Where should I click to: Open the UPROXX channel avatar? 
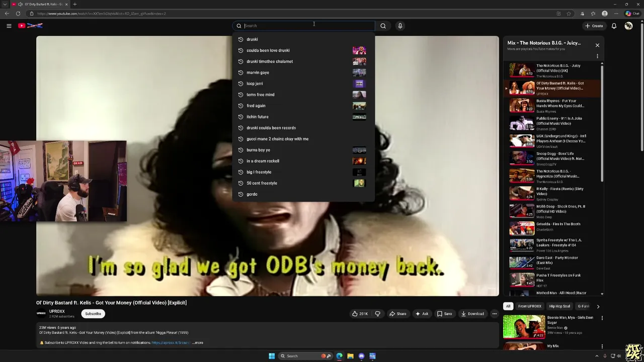click(41, 314)
